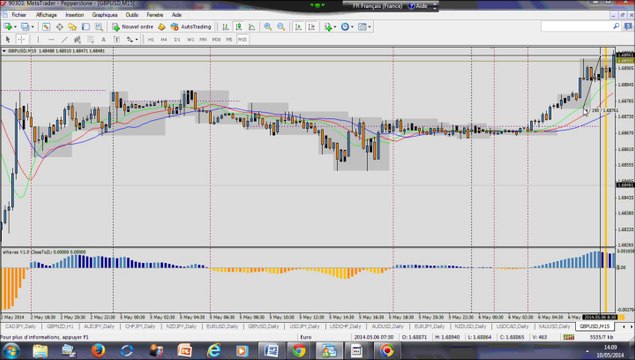Expand the Profiles dropdown arrow
The width and height of the screenshot is (635, 360).
click(x=32, y=27)
